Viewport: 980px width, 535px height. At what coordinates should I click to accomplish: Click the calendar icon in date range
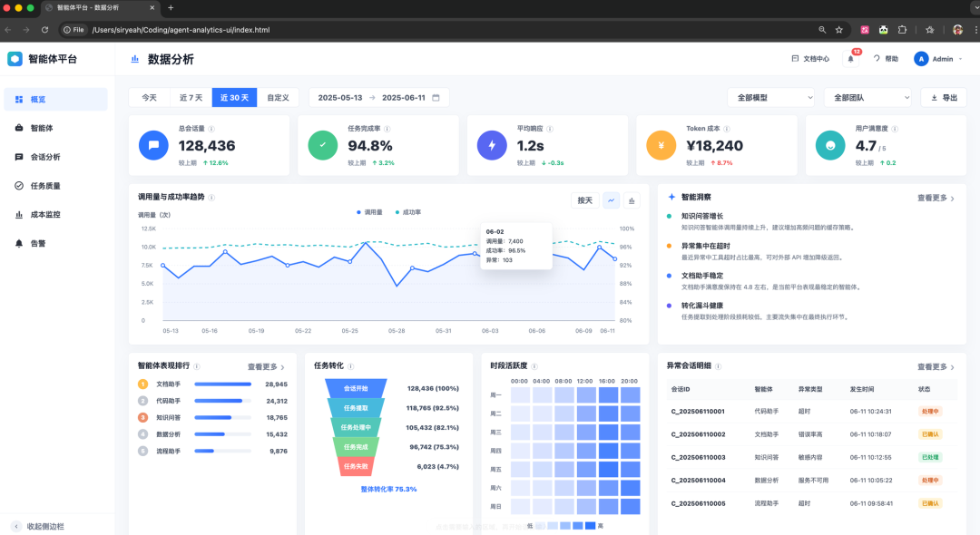coord(436,97)
